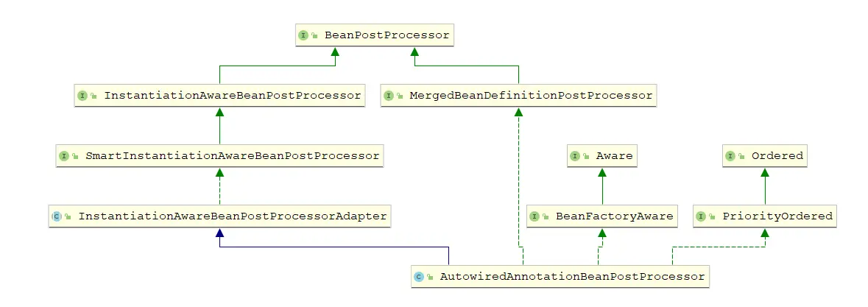This screenshot has height=307, width=868.
Task: Click the public visibility icon on PriorityOrdered
Action: click(712, 217)
